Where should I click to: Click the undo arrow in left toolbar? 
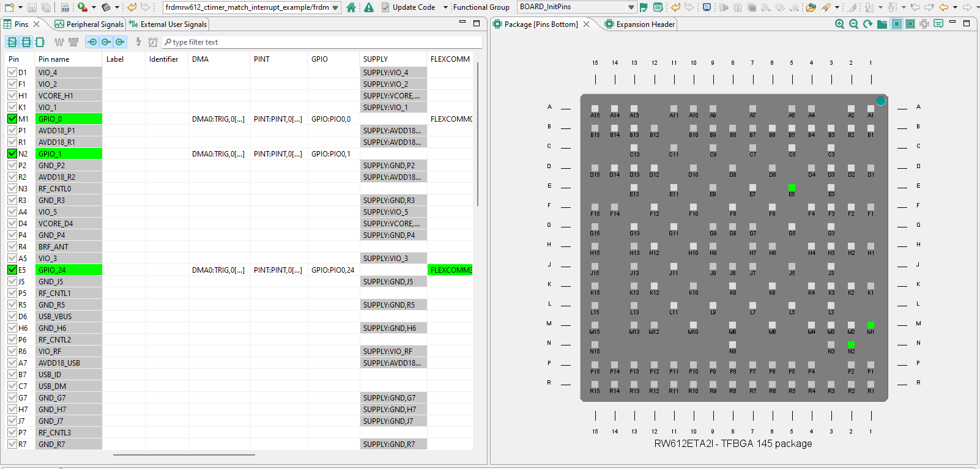(x=132, y=7)
